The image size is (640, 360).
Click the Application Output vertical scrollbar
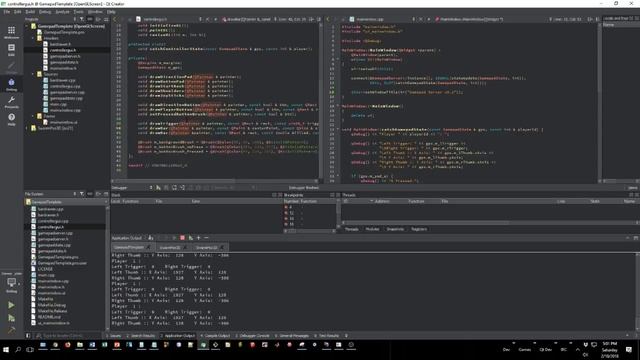tap(637, 292)
